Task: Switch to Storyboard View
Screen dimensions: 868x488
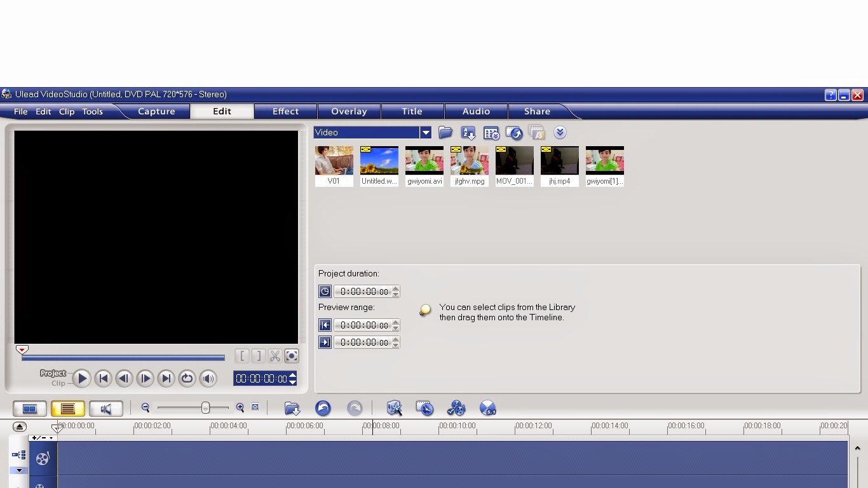Action: coord(29,408)
